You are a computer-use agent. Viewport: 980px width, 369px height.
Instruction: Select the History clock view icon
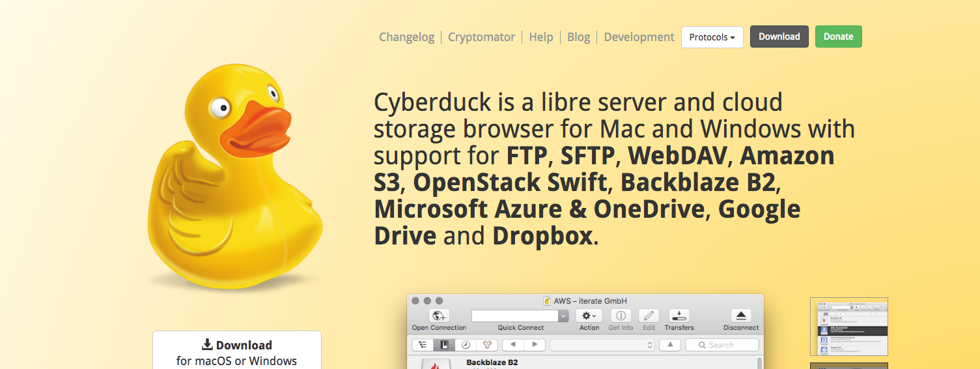pos(466,345)
